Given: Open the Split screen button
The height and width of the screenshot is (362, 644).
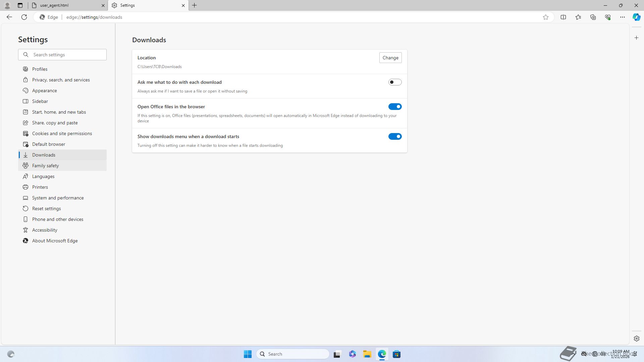Looking at the screenshot, I should (x=563, y=17).
